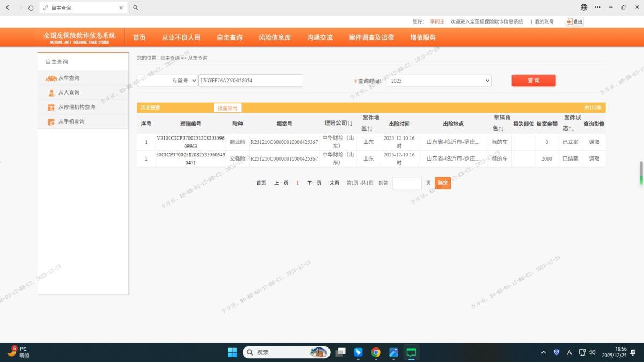Viewport: 644px width, 362px height.
Task: Reload the page with the refresh icon
Action: tap(31, 8)
